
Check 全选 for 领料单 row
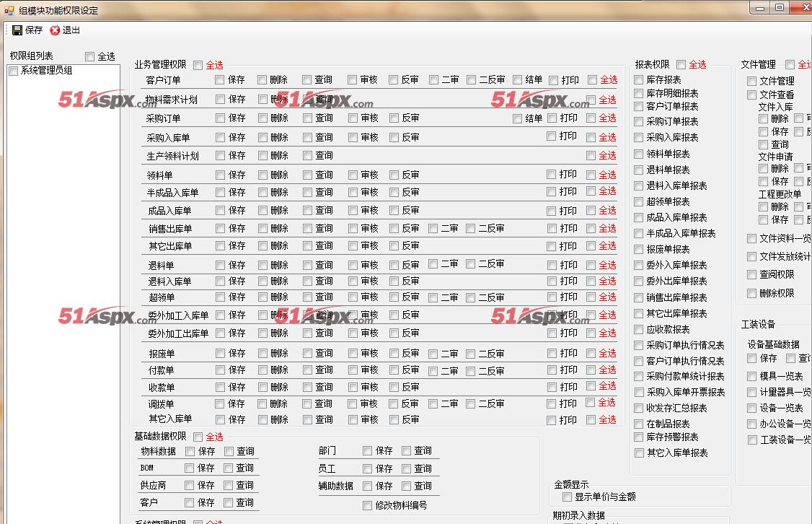[x=591, y=175]
